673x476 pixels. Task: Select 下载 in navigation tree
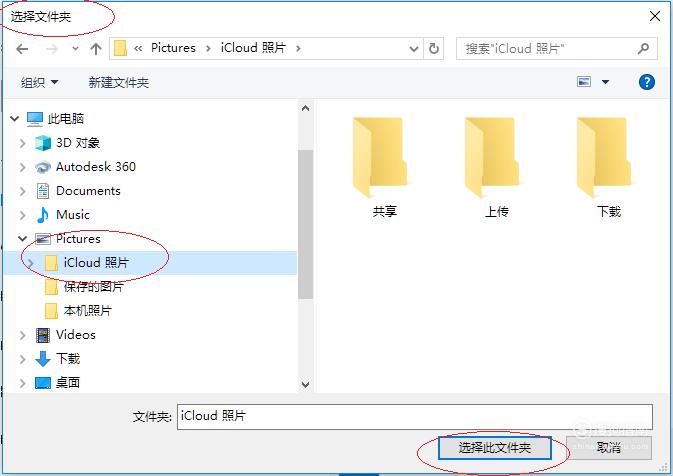[x=68, y=359]
